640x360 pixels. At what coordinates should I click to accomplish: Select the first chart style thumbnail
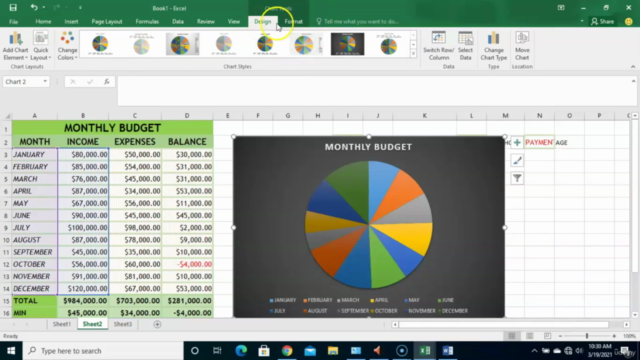click(x=100, y=44)
